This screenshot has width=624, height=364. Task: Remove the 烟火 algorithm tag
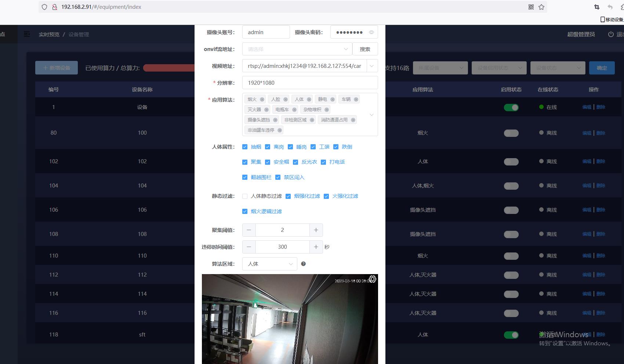[x=262, y=99]
